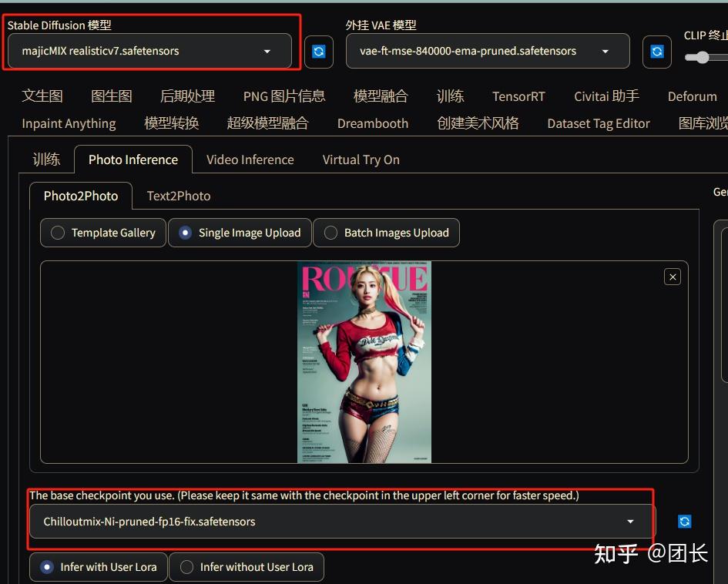The height and width of the screenshot is (584, 728).
Task: Open the VAE model dropdown
Action: coord(488,51)
